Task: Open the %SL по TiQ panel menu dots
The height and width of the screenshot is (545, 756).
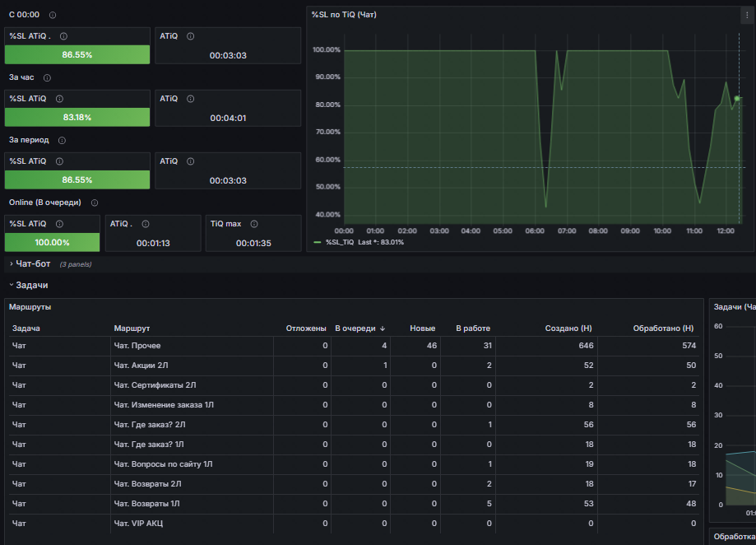Action: click(747, 15)
